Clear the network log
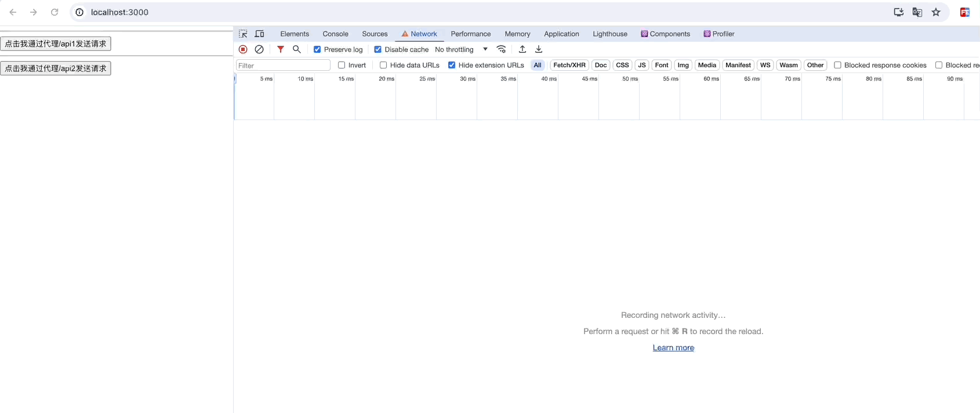Image resolution: width=980 pixels, height=413 pixels. [x=259, y=49]
